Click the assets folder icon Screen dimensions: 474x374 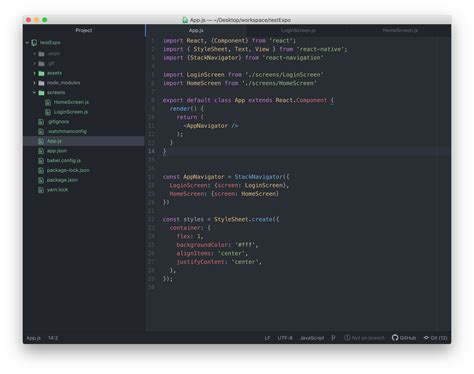(41, 73)
